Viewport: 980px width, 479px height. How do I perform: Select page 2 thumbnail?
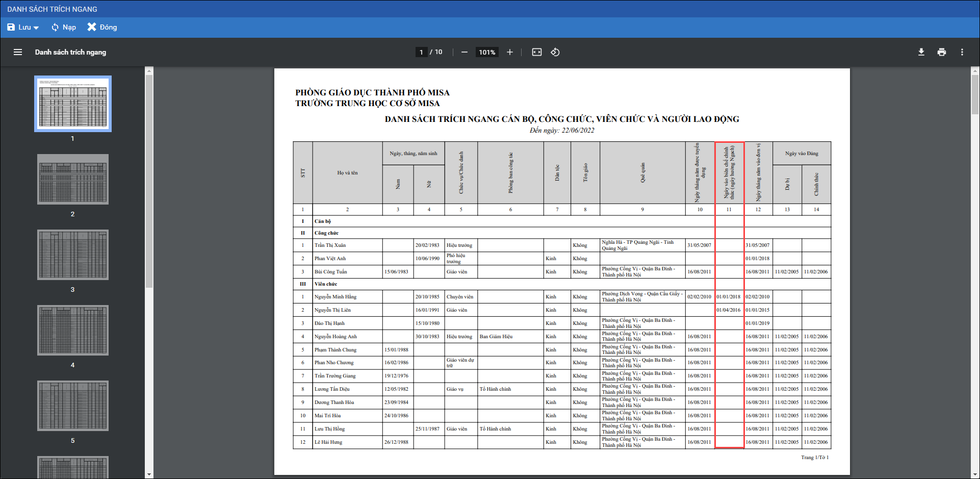(x=73, y=180)
